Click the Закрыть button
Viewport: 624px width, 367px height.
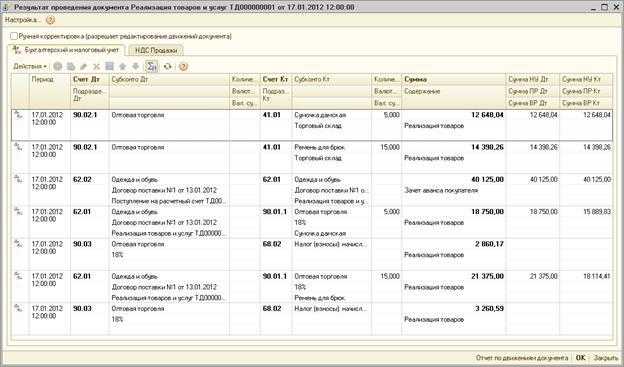(606, 357)
